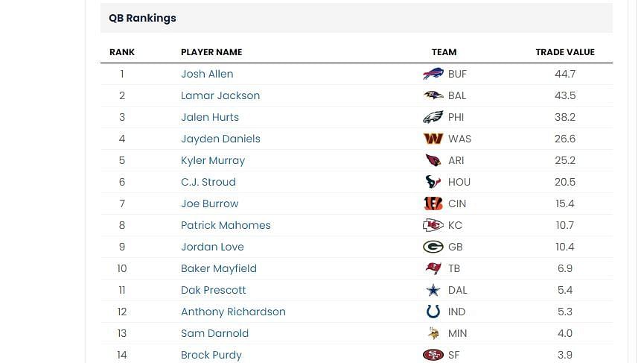Open Josh Allen's player page

[x=207, y=74]
